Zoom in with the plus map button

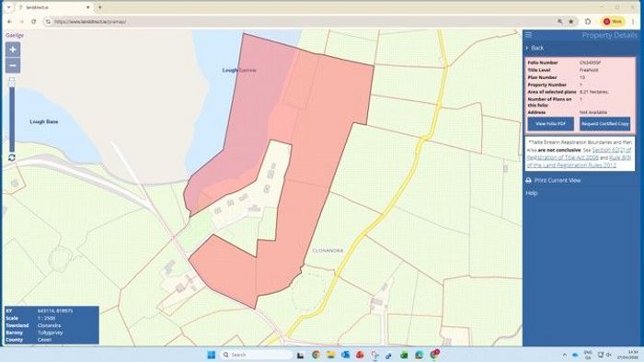click(13, 50)
